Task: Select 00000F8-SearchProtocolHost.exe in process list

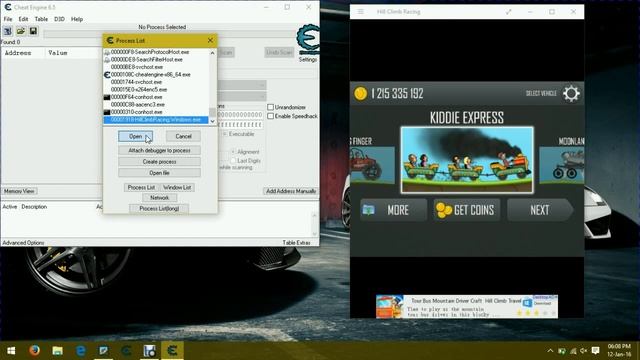Action: (156, 52)
